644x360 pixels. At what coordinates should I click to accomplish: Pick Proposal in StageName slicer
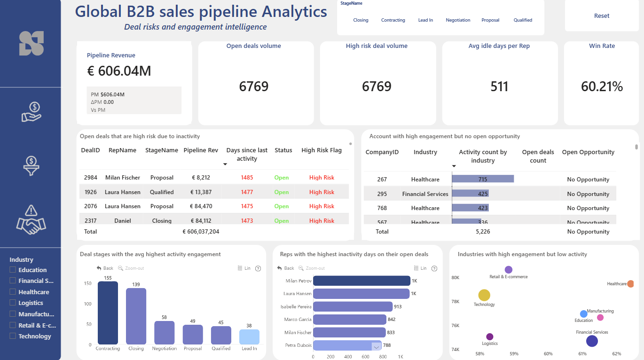pos(490,20)
